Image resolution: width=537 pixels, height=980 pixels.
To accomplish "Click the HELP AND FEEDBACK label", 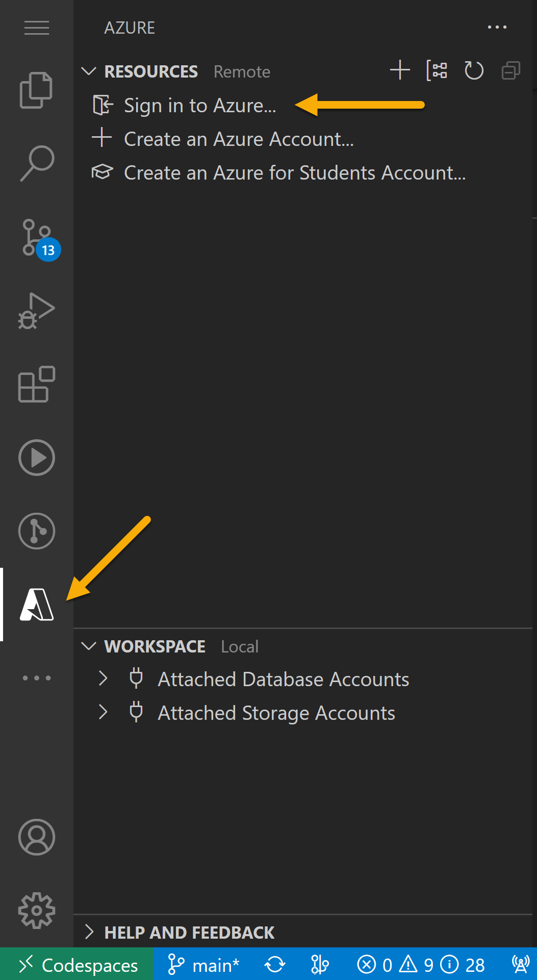I will (x=189, y=933).
